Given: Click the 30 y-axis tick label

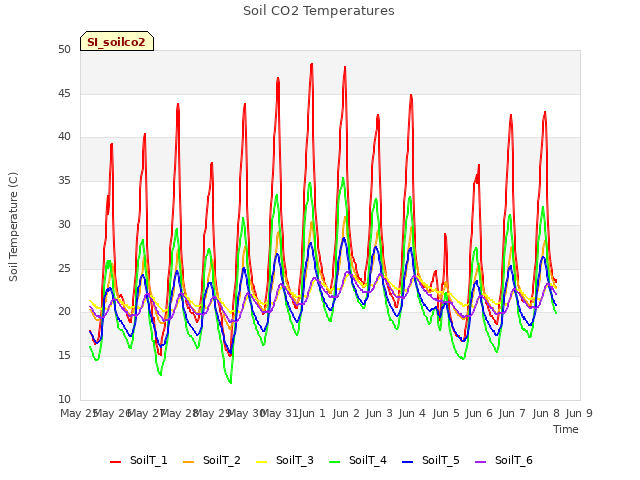Looking at the screenshot, I should (64, 225).
